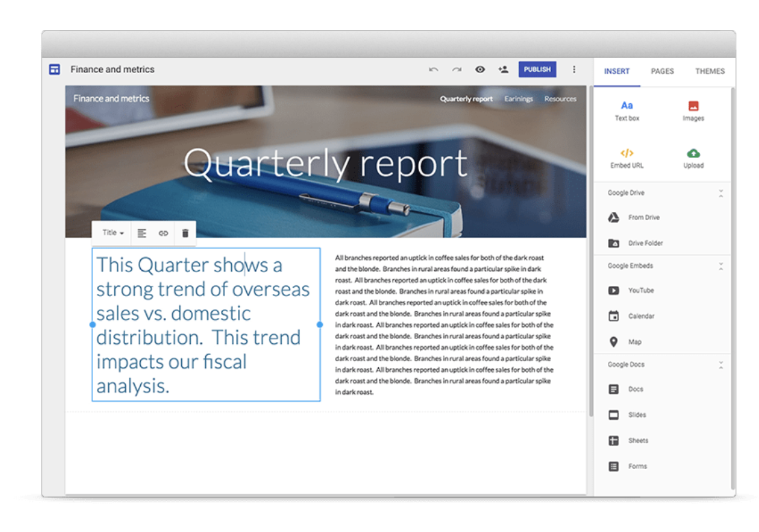Switch to the Themes tab
759x532 pixels.
click(x=710, y=71)
